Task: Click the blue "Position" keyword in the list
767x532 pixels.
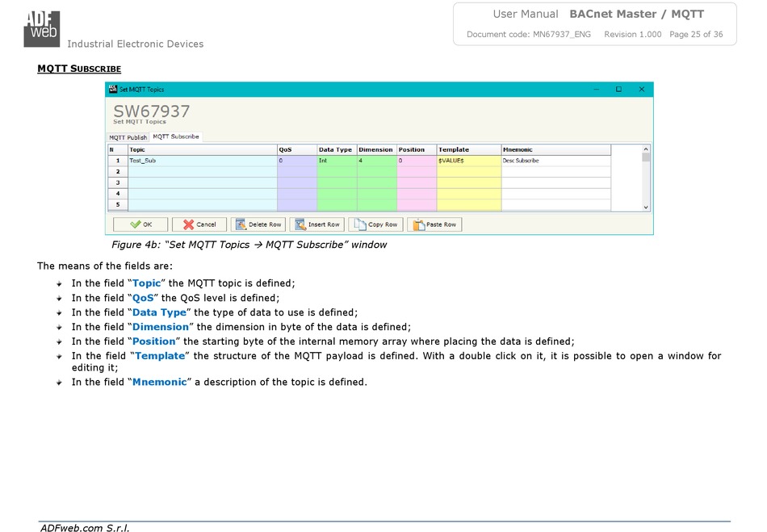Action: coord(153,341)
